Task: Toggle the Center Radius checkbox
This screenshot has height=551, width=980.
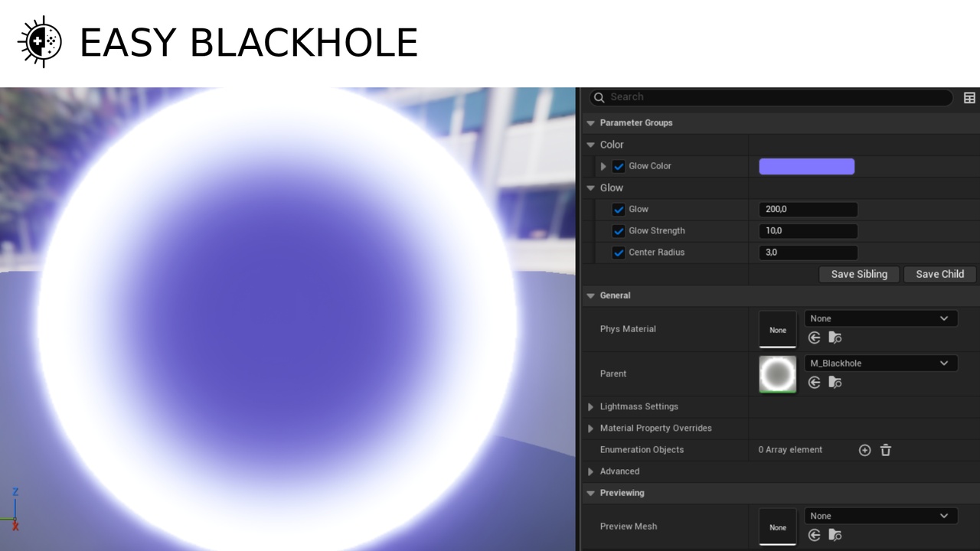Action: pyautogui.click(x=619, y=252)
